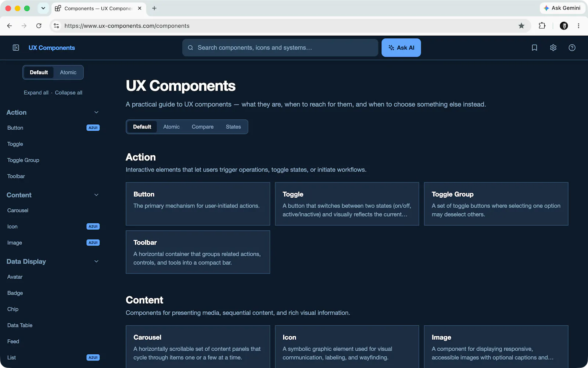Open Toggle Group in sidebar
588x368 pixels.
[x=23, y=160]
